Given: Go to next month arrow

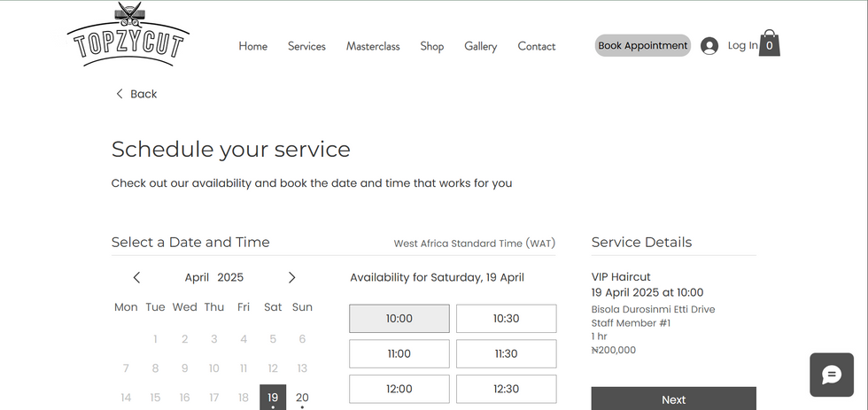Looking at the screenshot, I should 291,278.
